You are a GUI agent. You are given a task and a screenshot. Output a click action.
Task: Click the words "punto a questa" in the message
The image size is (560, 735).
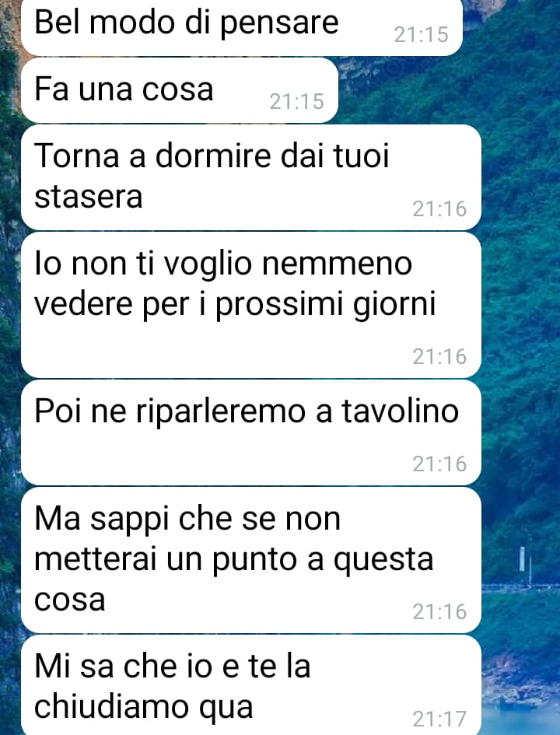(x=323, y=560)
